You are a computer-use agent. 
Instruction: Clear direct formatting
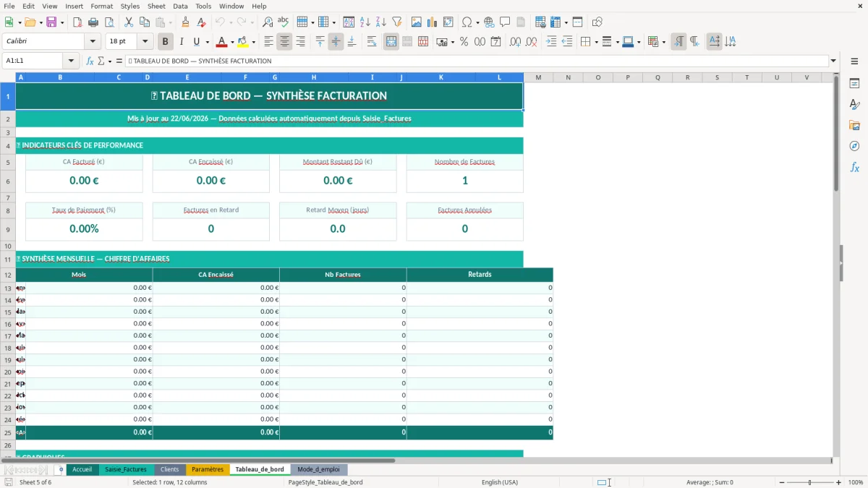[x=201, y=22]
